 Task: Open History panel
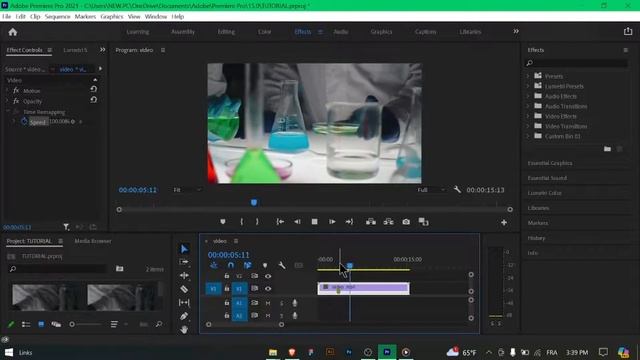(x=536, y=238)
